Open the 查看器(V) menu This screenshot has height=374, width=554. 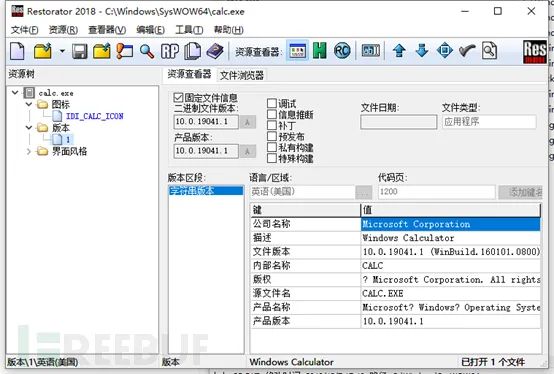click(107, 30)
